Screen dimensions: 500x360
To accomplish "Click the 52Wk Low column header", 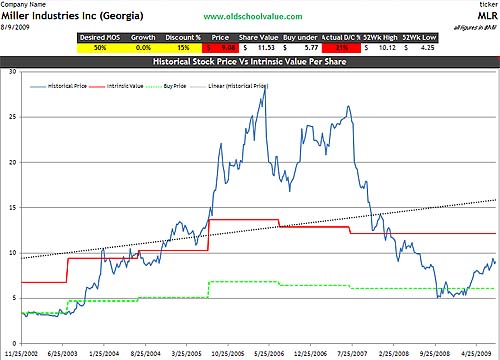I will pos(419,38).
